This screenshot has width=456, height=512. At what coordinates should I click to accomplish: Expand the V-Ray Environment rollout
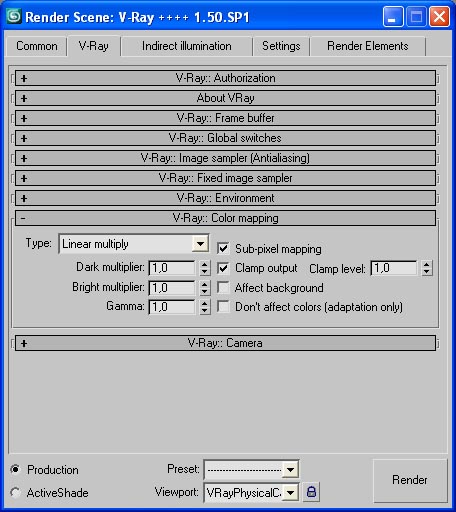point(225,198)
